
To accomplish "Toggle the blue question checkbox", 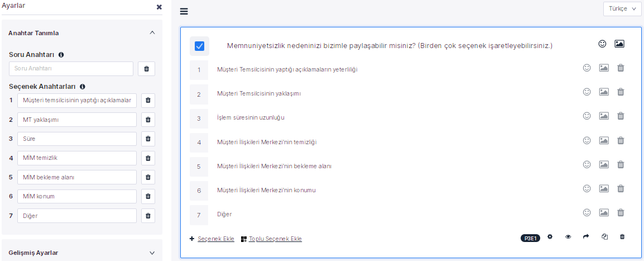I will [199, 46].
